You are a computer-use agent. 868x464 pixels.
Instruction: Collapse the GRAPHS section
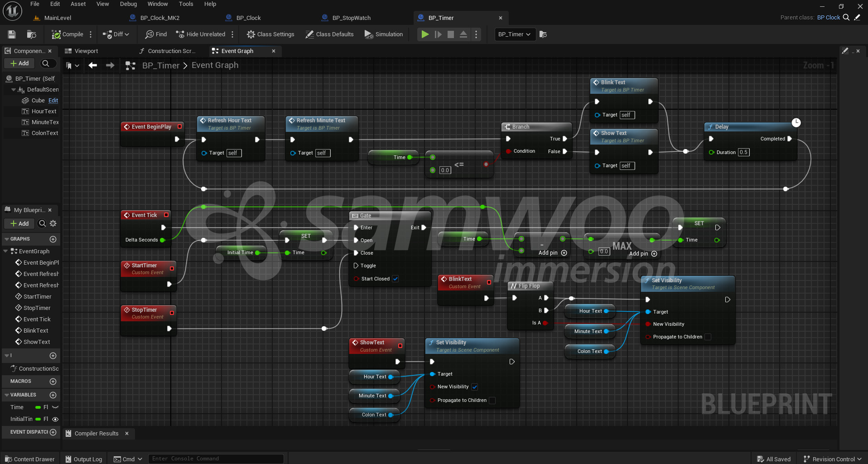6,239
